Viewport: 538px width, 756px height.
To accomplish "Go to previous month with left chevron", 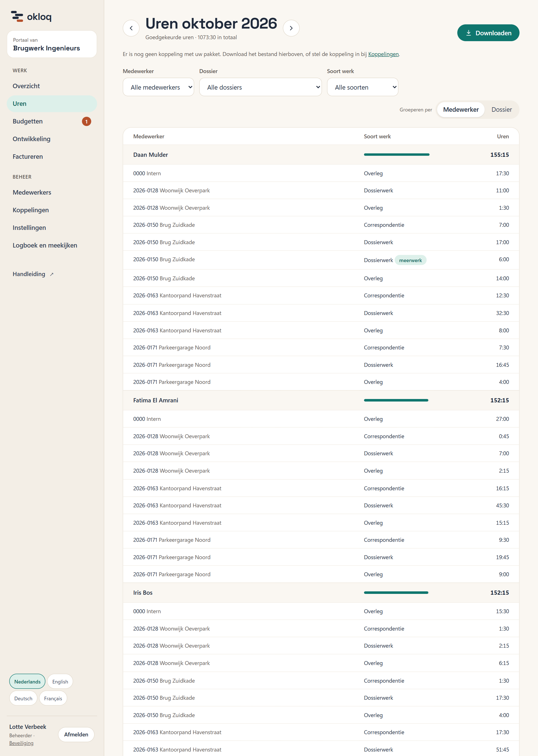I will coord(131,28).
